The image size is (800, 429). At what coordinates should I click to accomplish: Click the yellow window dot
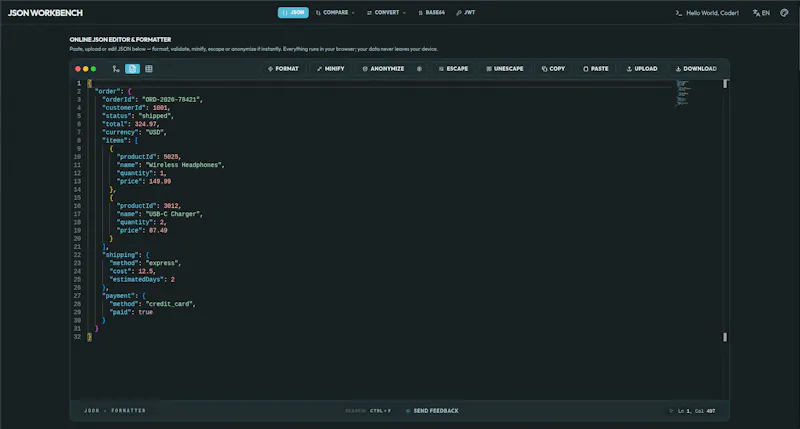point(85,69)
